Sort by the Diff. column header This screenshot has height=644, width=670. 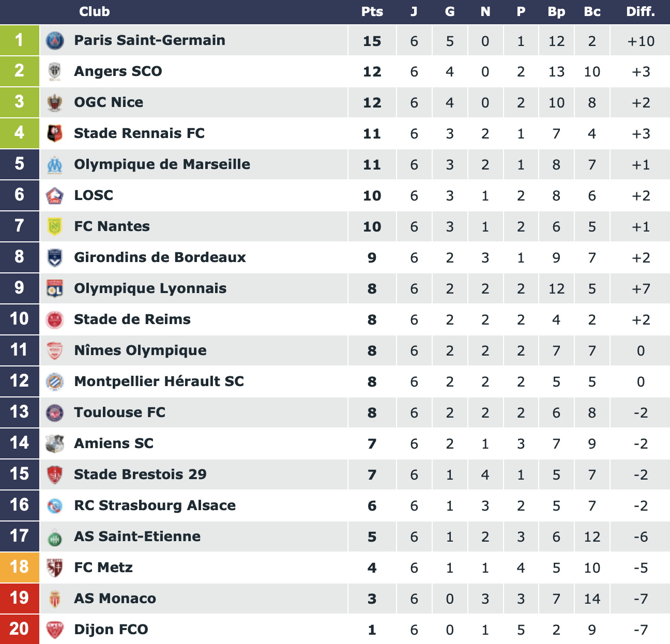(x=641, y=11)
